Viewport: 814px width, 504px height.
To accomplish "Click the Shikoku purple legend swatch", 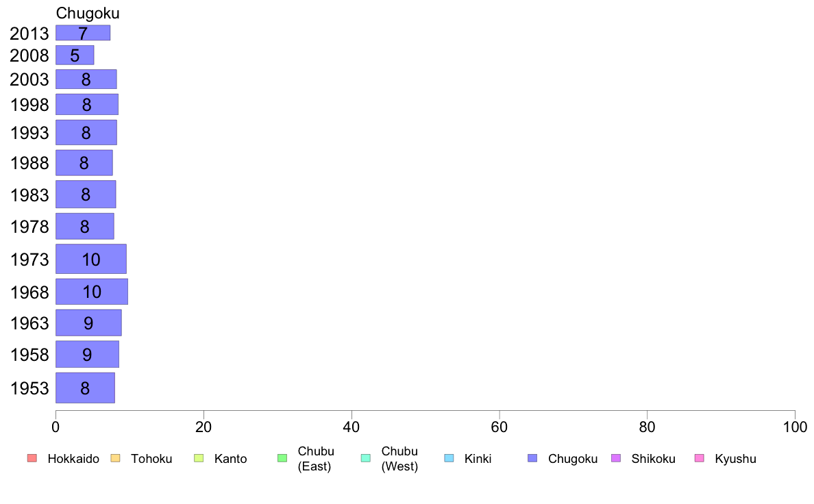I will tap(616, 458).
